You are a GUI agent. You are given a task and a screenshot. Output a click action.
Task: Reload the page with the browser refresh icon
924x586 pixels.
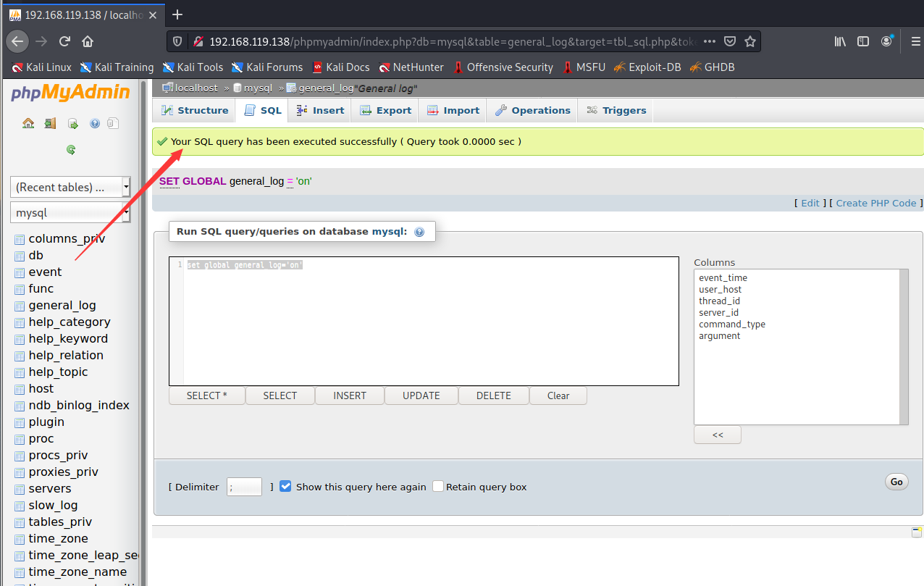point(65,41)
